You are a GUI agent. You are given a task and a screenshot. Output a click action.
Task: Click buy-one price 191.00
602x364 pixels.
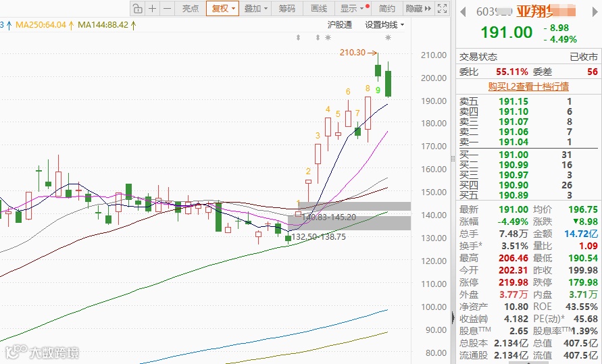(513, 155)
